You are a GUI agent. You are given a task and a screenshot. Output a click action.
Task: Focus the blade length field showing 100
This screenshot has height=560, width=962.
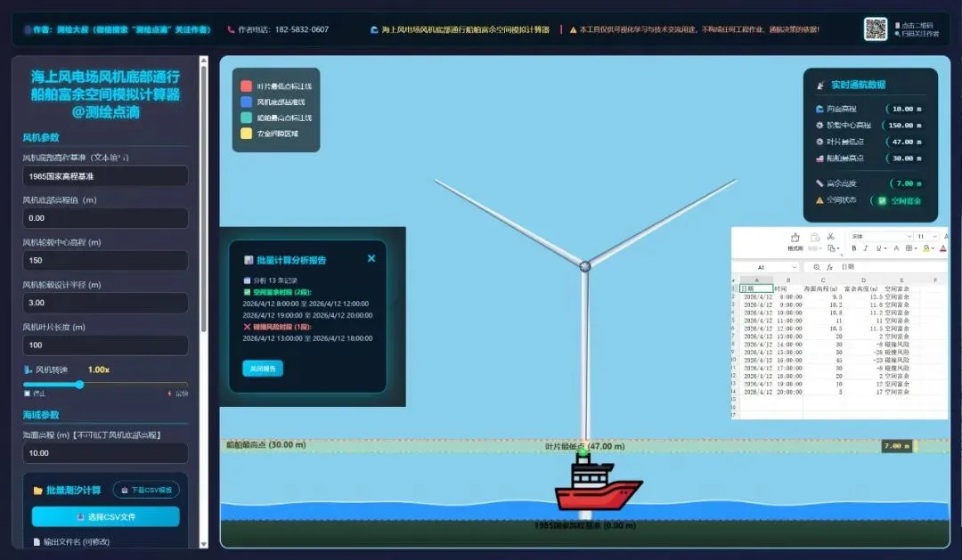point(105,345)
